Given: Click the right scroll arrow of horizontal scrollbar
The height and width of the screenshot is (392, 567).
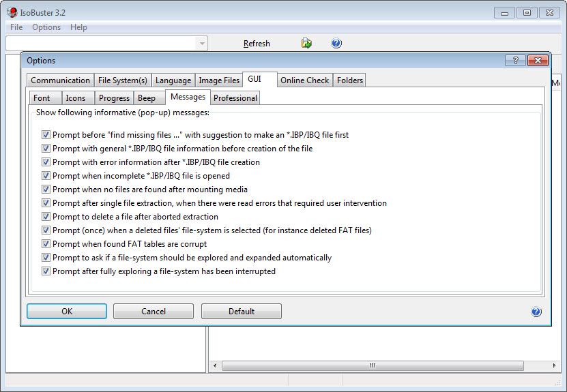Looking at the screenshot, I should coord(554,365).
